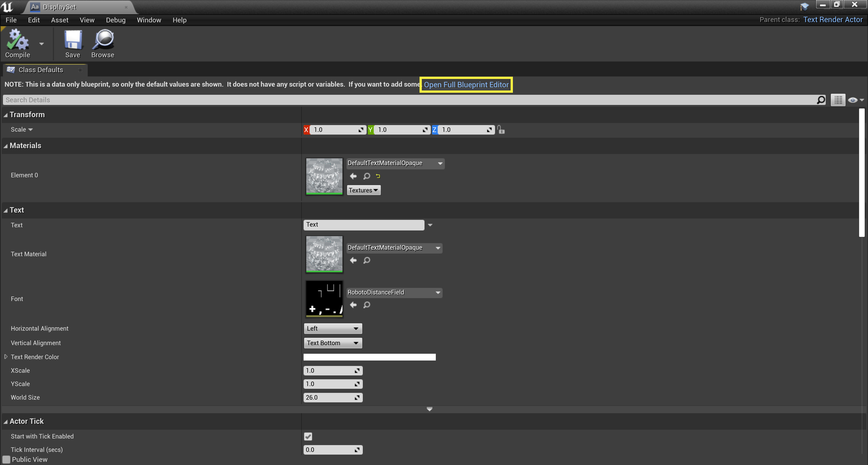
Task: Select the Class Defaults tab
Action: pyautogui.click(x=40, y=70)
